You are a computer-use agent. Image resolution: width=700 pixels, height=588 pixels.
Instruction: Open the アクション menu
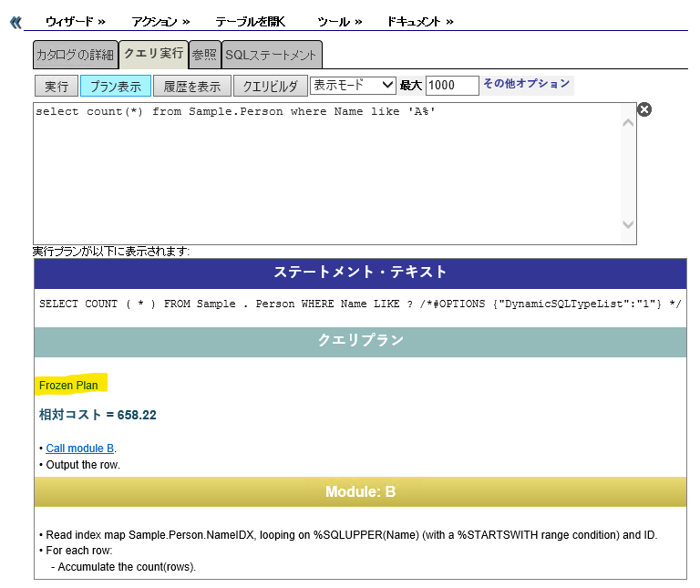pos(160,21)
